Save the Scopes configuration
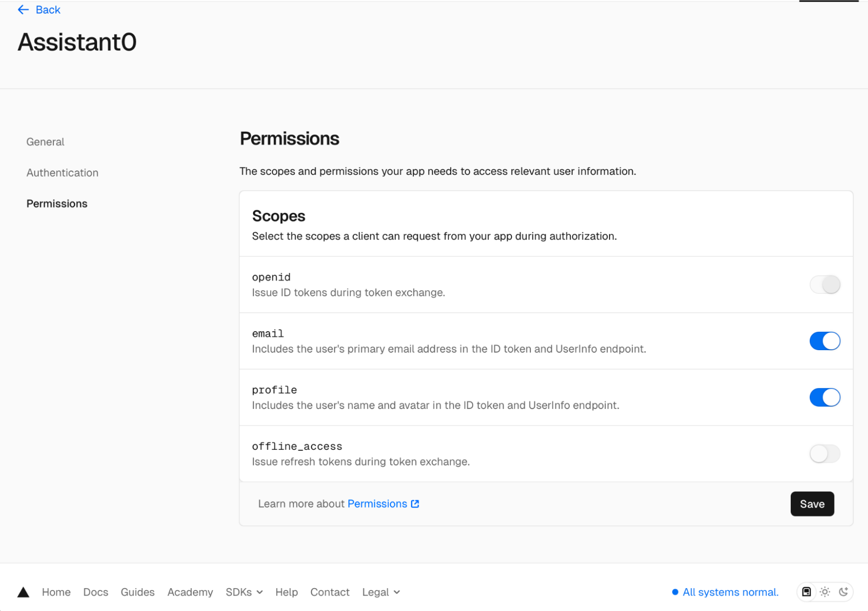 point(812,504)
